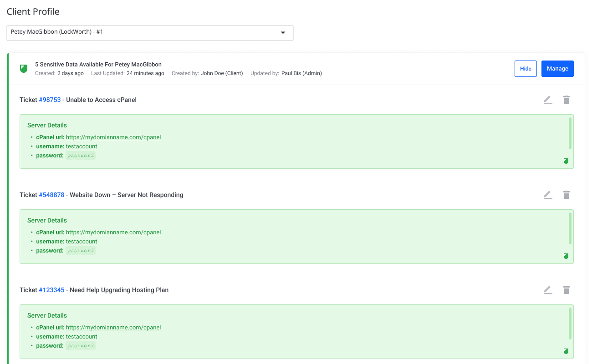Click 'Need Help Upgrading Hosting Plan' title
Image resolution: width=592 pixels, height=364 pixels.
[119, 290]
